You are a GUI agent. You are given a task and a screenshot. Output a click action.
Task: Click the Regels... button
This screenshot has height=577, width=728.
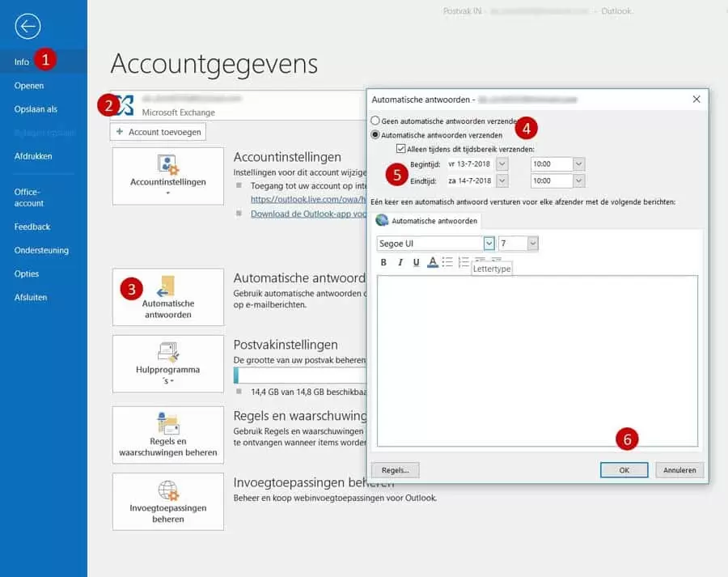[x=396, y=470]
